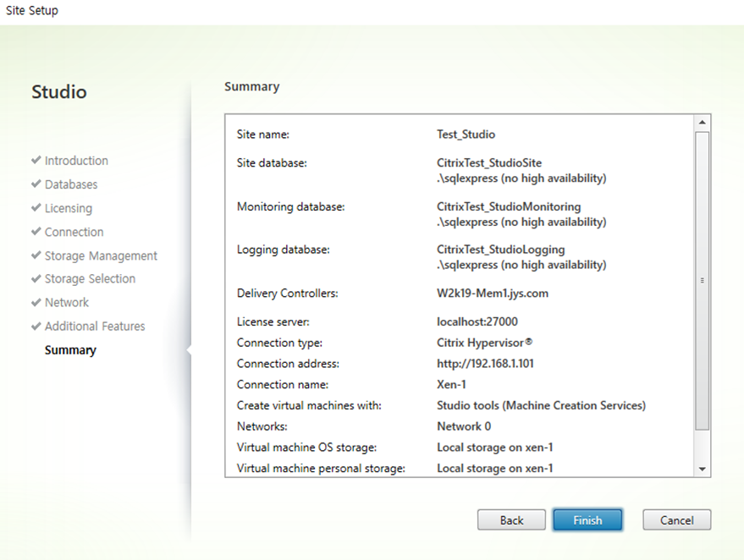Viewport: 744px width, 560px height.
Task: Click the Site Setup window title
Action: [x=32, y=10]
